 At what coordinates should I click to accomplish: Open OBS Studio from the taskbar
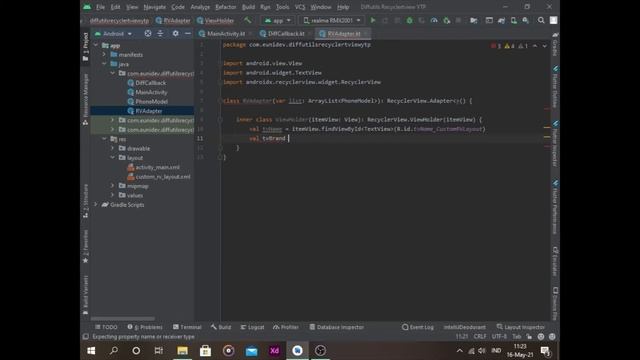click(320, 351)
